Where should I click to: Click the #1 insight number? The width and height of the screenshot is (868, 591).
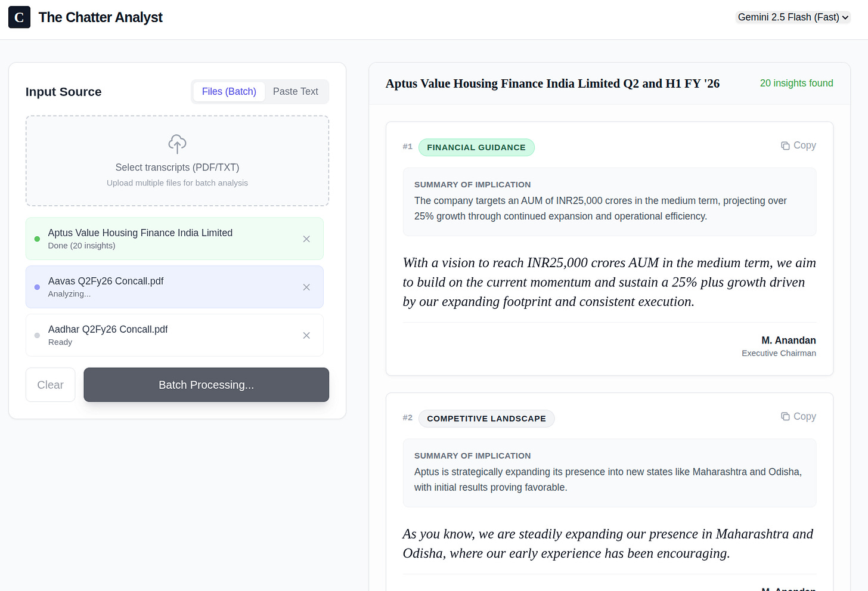408,147
